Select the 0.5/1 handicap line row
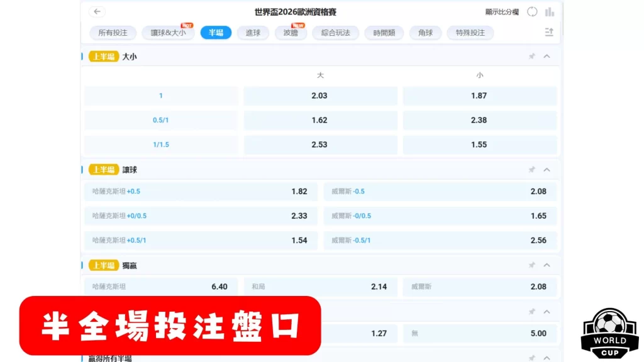644x362 pixels. [160, 120]
